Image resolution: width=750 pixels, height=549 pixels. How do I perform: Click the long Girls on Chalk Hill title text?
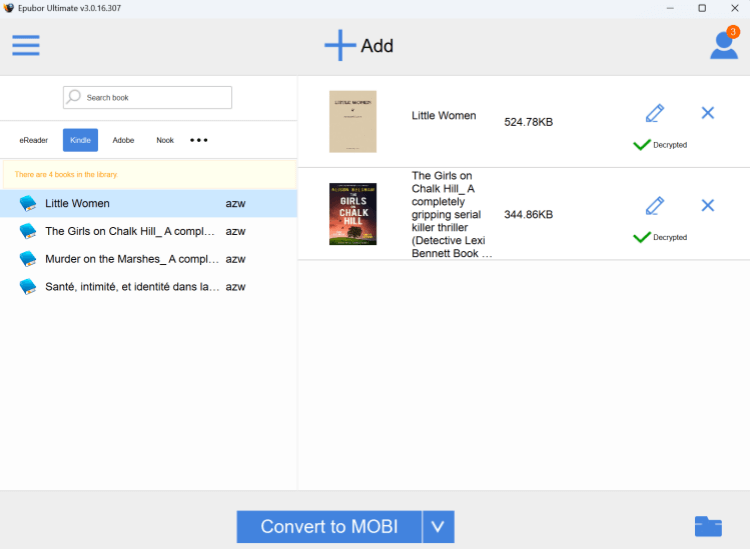452,214
